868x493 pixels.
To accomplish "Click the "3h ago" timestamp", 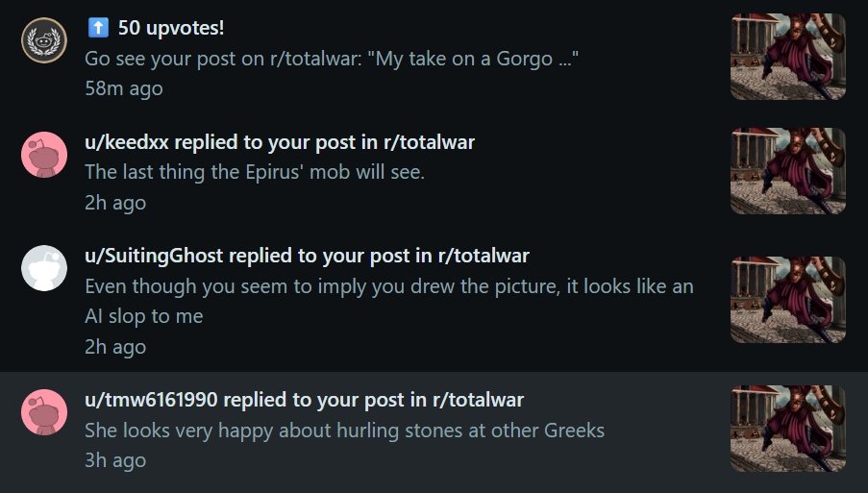I will (x=115, y=460).
